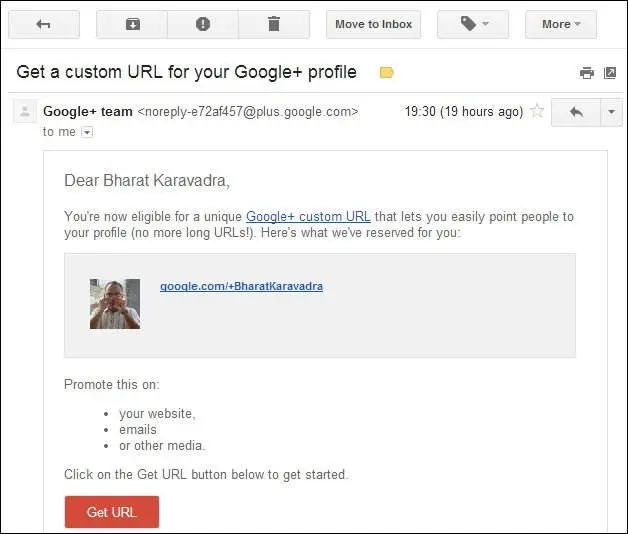This screenshot has height=534, width=628.
Task: Open email in new window icon
Action: pos(610,73)
